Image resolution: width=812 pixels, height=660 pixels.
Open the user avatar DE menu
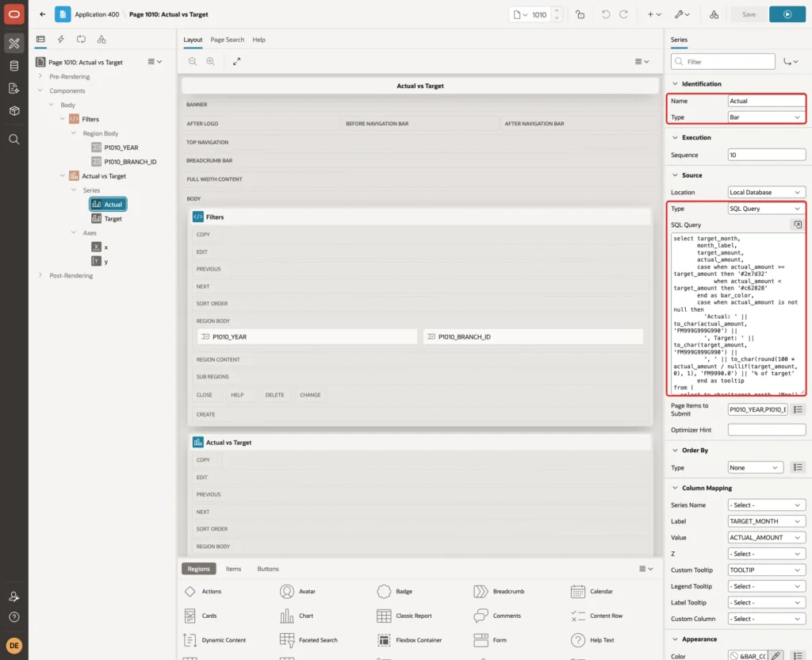(x=14, y=646)
